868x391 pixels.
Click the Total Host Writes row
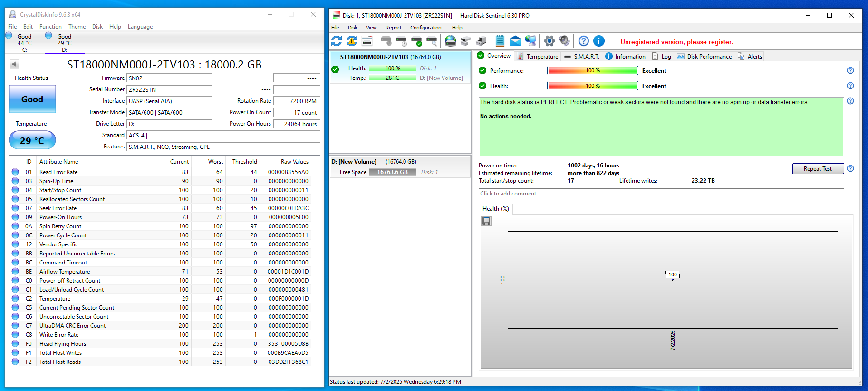click(161, 352)
